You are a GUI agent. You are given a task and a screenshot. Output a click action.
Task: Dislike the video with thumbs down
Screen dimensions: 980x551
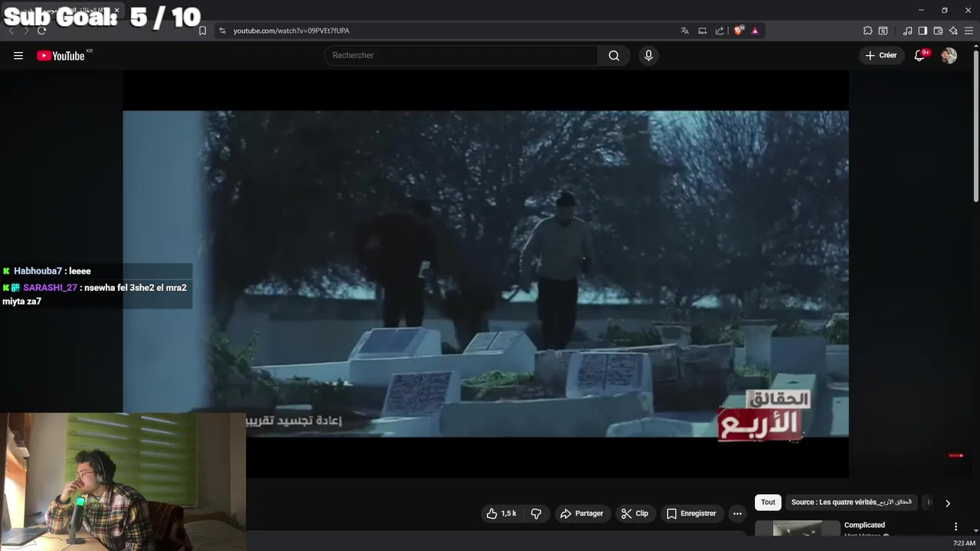click(x=536, y=514)
